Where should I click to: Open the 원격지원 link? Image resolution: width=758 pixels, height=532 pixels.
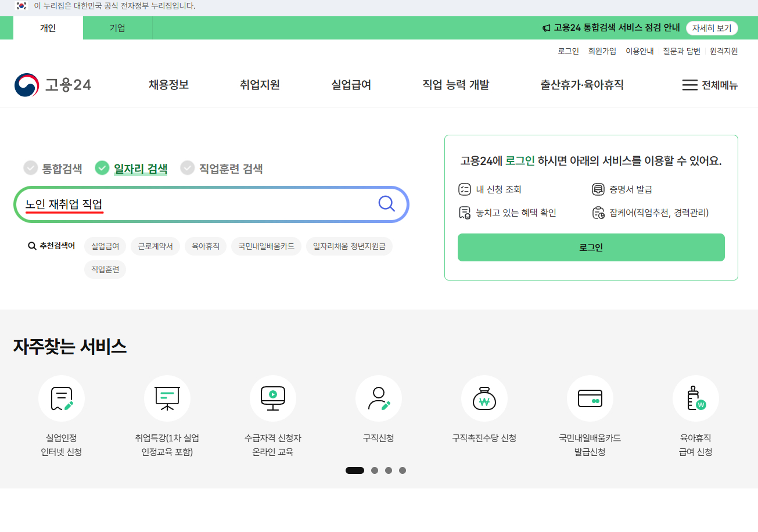coord(724,51)
